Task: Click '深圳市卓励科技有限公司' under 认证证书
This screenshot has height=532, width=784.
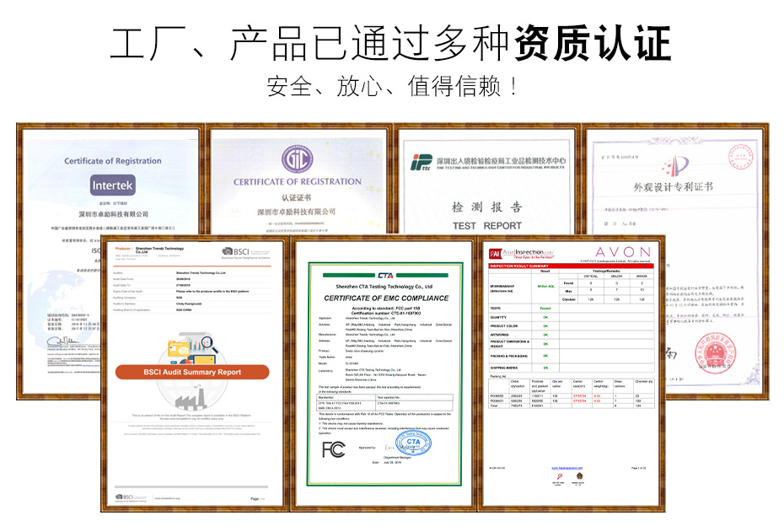Action: pos(297,212)
